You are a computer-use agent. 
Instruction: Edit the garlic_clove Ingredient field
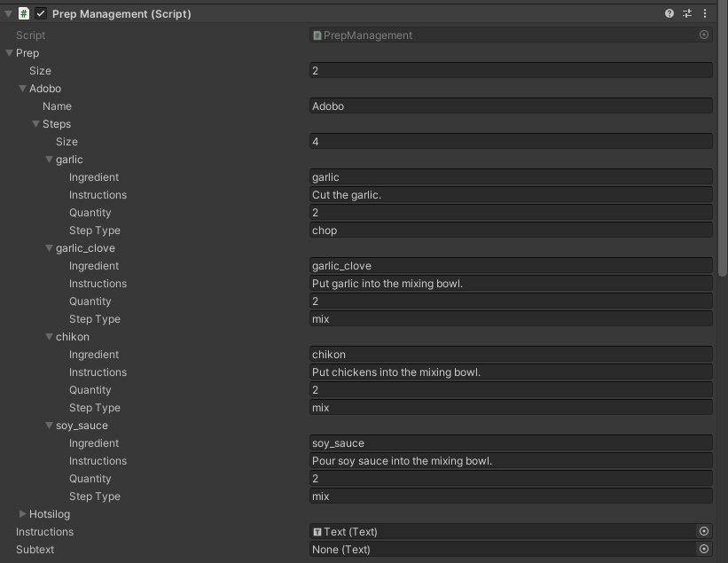tap(511, 265)
